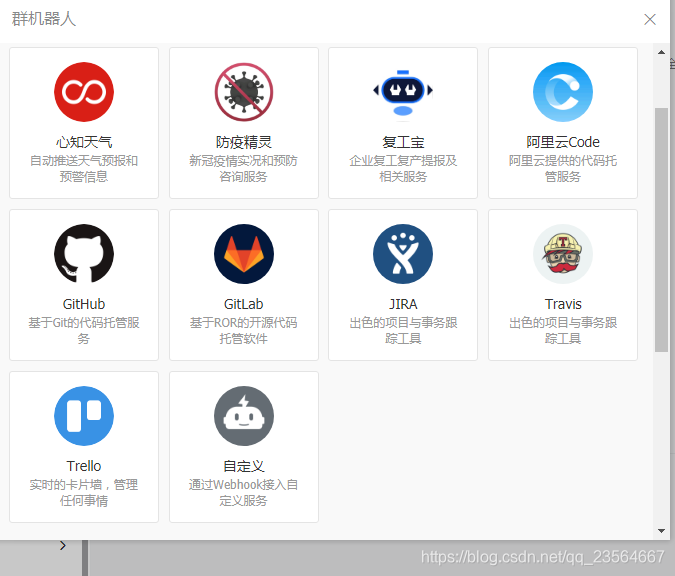This screenshot has height=576, width=675.
Task: Choose the 防疫精灵 virus icon
Action: (244, 92)
